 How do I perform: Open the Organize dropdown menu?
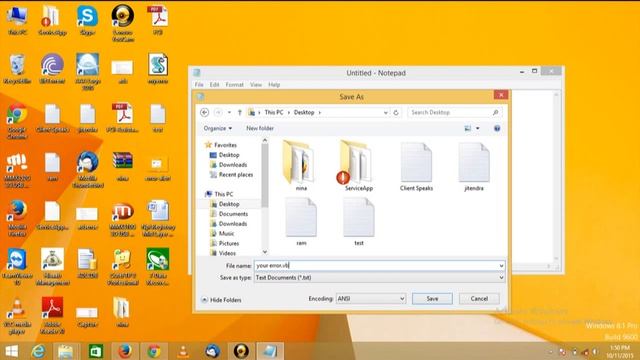(218, 128)
